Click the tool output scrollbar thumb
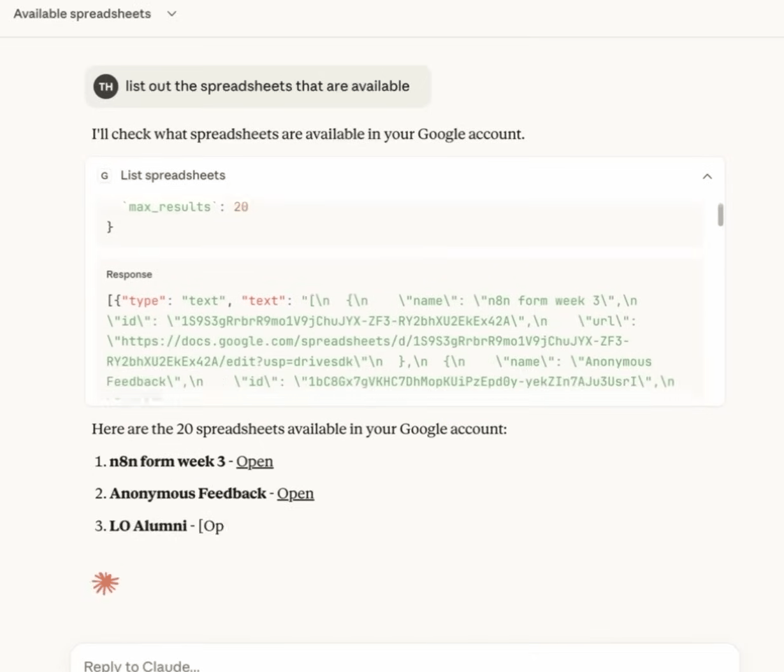This screenshot has width=784, height=672. tap(720, 215)
